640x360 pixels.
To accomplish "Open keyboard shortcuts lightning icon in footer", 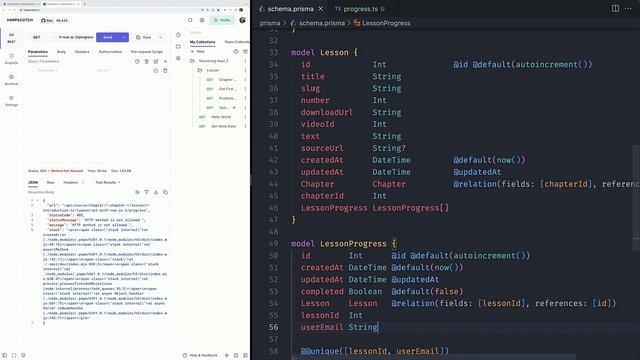I will (x=227, y=355).
